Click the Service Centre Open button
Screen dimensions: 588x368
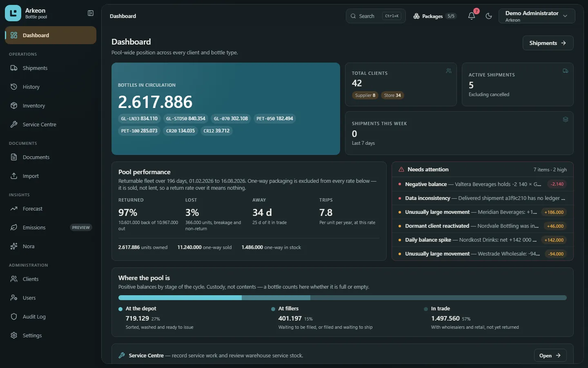(x=550, y=355)
